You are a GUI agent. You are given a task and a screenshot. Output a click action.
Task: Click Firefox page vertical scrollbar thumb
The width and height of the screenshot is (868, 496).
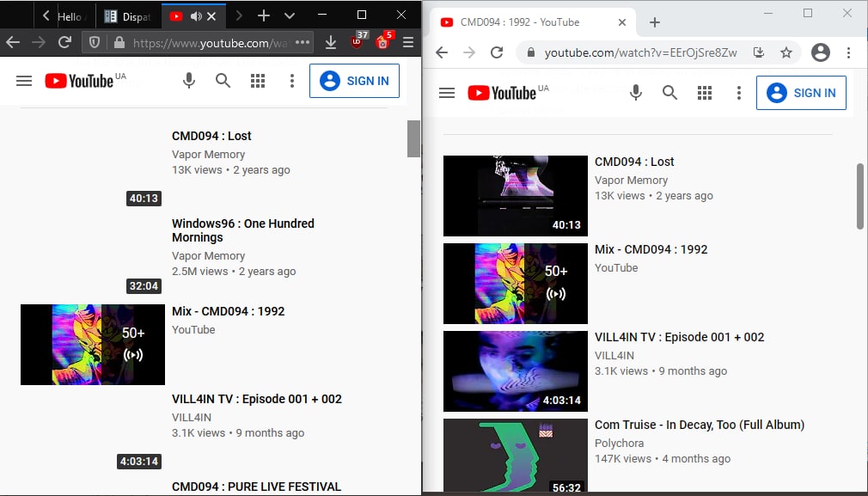pos(413,139)
